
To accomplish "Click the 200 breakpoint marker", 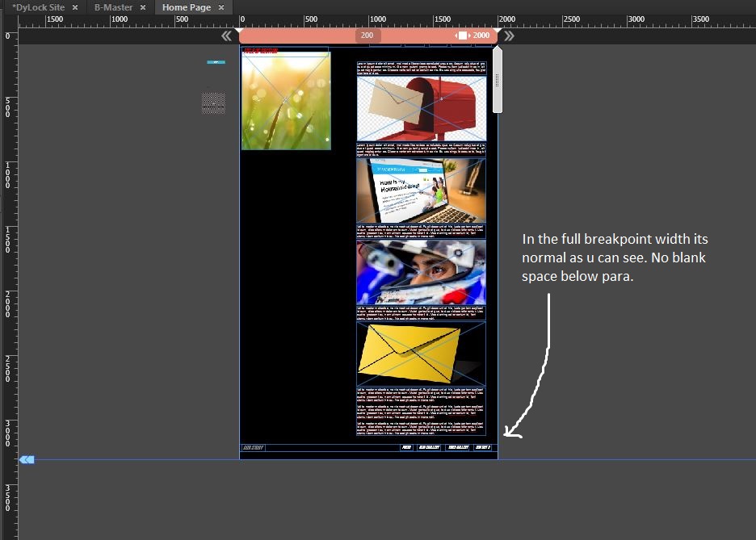I will click(367, 36).
